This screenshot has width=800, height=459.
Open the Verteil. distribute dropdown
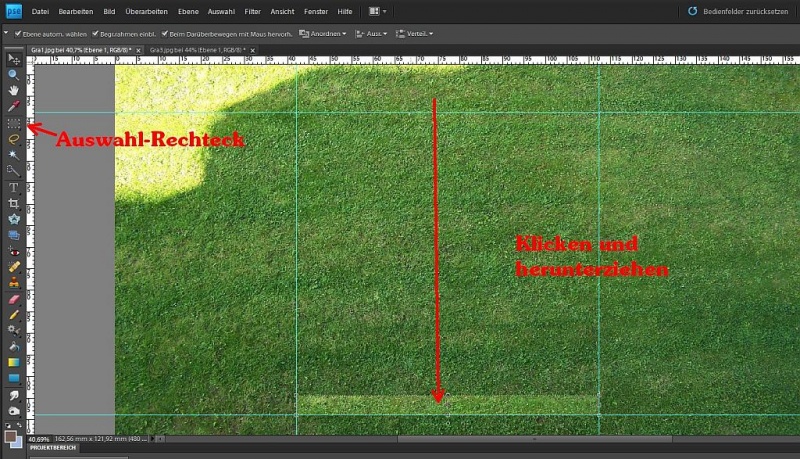(414, 34)
